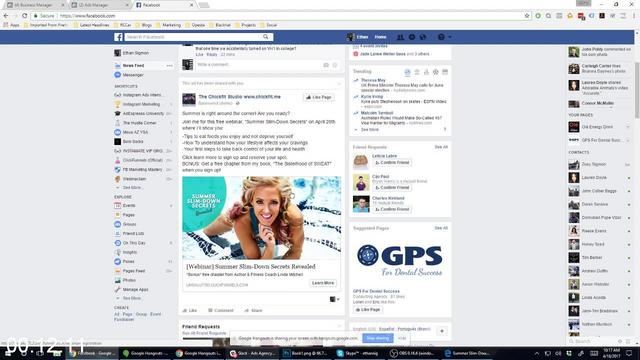Screen dimensions: 640x360
Task: Select Science and Technology trending icon
Action: point(426,72)
